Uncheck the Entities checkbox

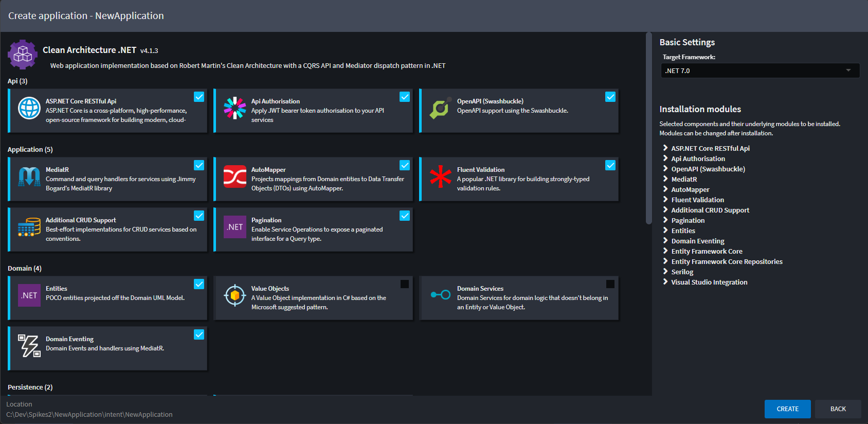[199, 284]
